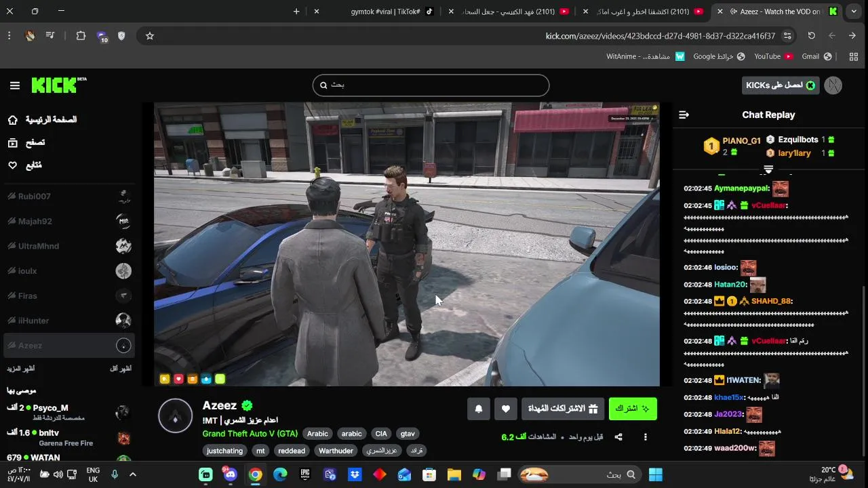Select Azeez channel in sidebar
Screen dimensions: 868x488
tap(69, 346)
